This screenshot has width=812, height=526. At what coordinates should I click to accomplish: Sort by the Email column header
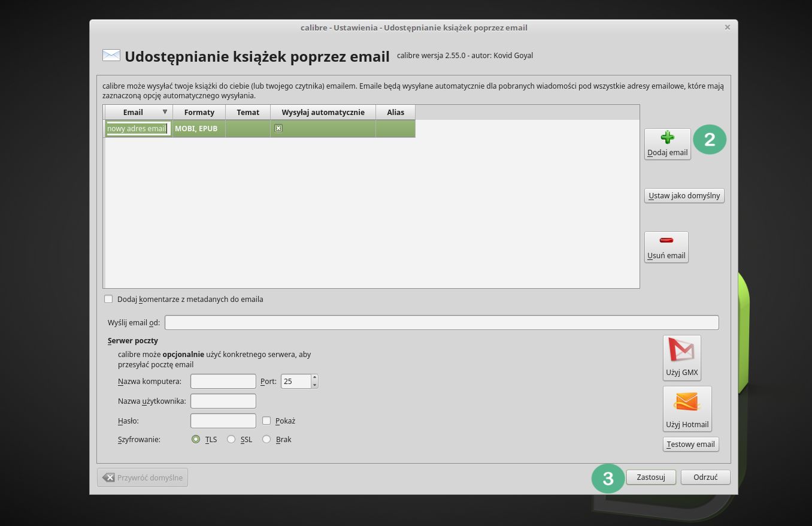139,112
